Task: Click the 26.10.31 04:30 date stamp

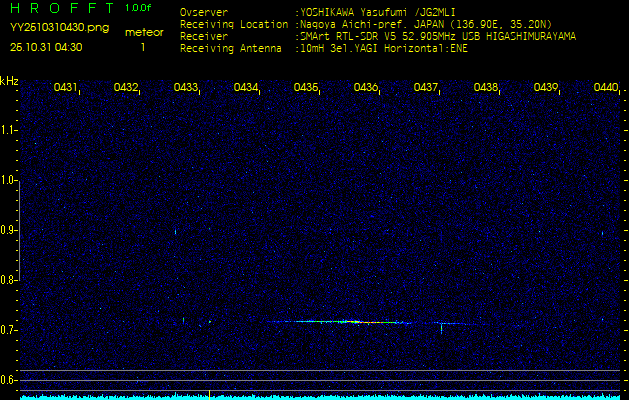Action: click(x=46, y=47)
